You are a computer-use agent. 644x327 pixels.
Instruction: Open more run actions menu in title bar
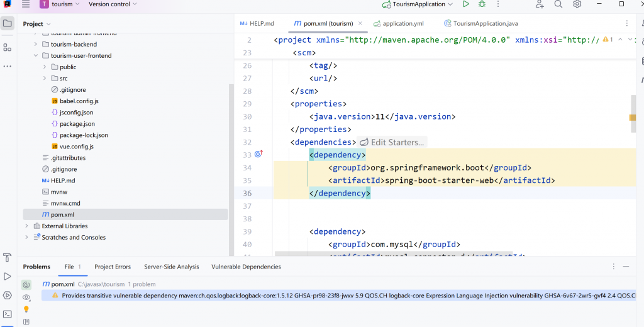pos(498,4)
